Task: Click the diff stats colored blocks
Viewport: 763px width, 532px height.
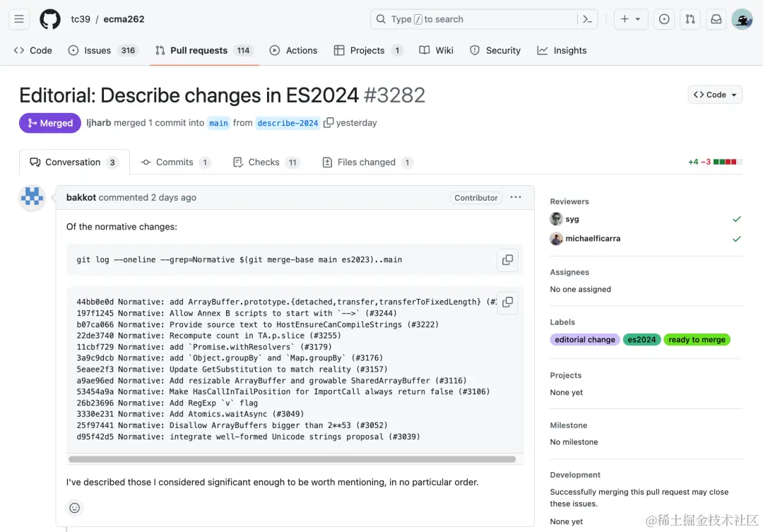Action: 727,162
